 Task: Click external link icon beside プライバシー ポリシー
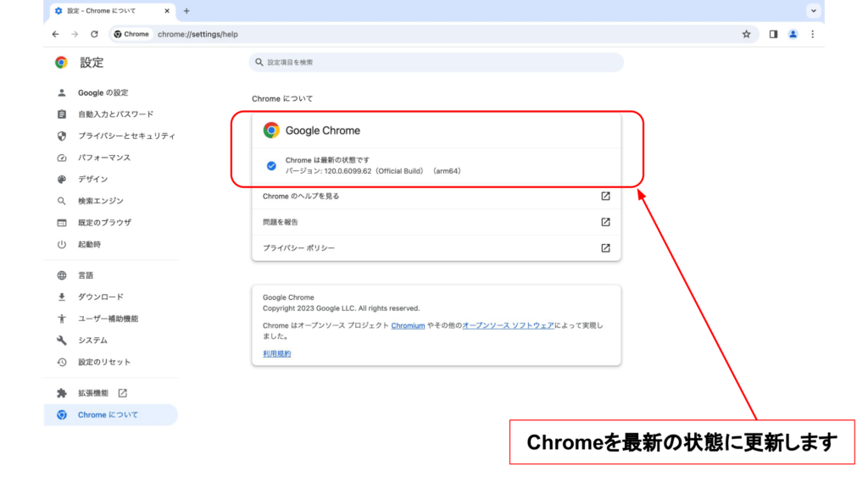(x=605, y=248)
